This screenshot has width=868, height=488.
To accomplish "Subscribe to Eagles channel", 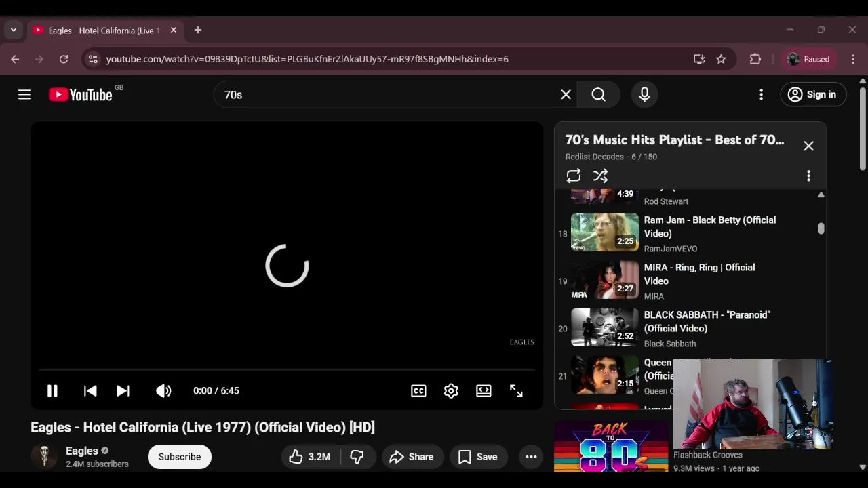I will [x=180, y=457].
